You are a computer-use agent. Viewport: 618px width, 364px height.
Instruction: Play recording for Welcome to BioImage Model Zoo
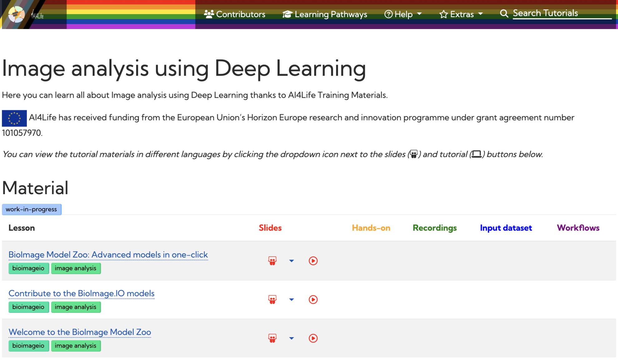coord(313,338)
